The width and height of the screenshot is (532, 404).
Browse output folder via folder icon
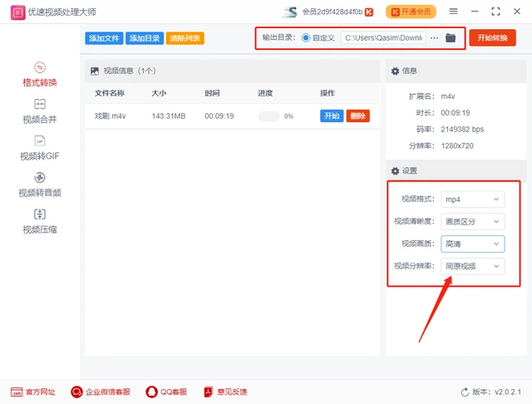(451, 38)
